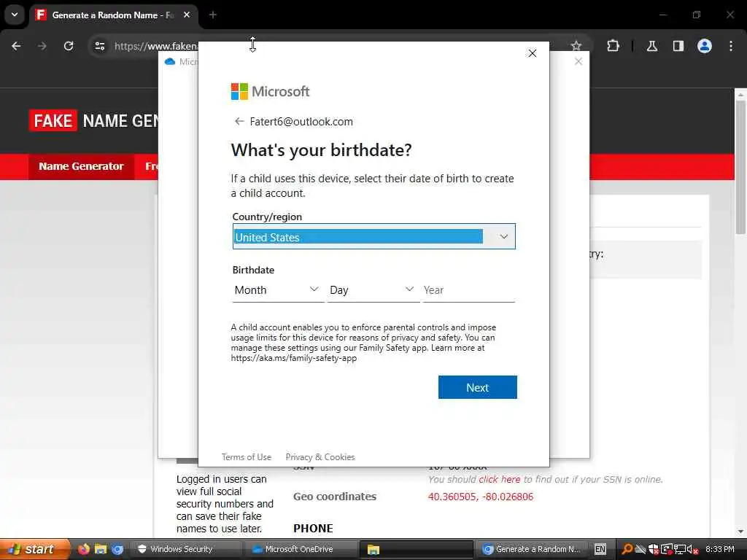Close the Microsoft birthdate dialog
This screenshot has height=560, width=747.
(x=532, y=53)
